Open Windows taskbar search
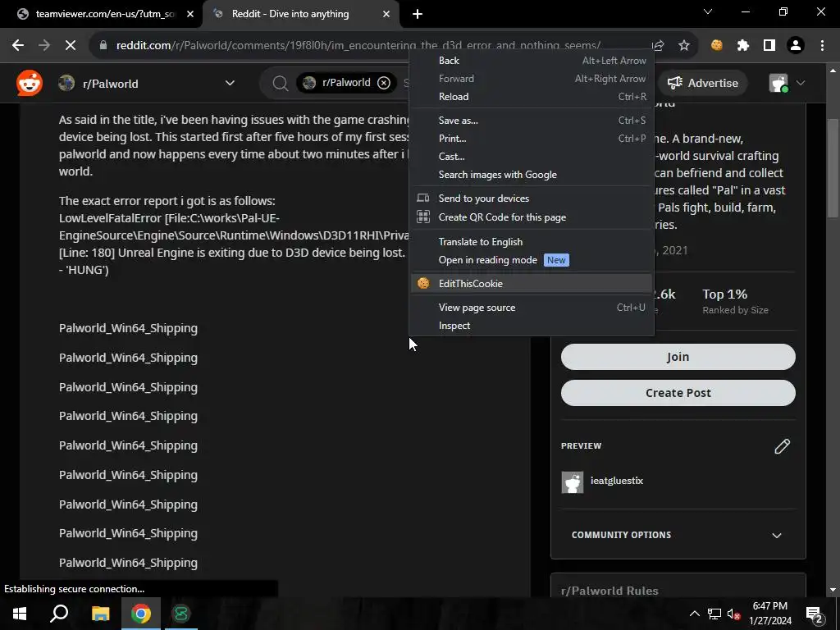The width and height of the screenshot is (840, 630). pyautogui.click(x=59, y=614)
